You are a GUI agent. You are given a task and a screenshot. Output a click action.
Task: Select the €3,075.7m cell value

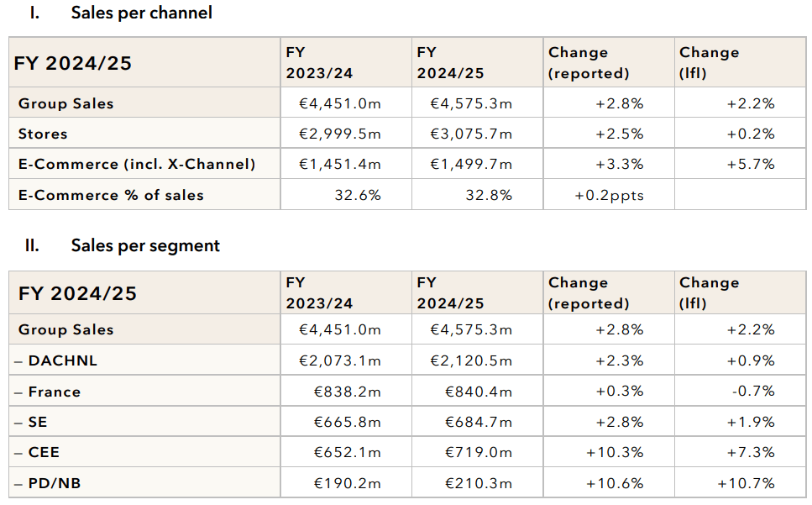471,134
